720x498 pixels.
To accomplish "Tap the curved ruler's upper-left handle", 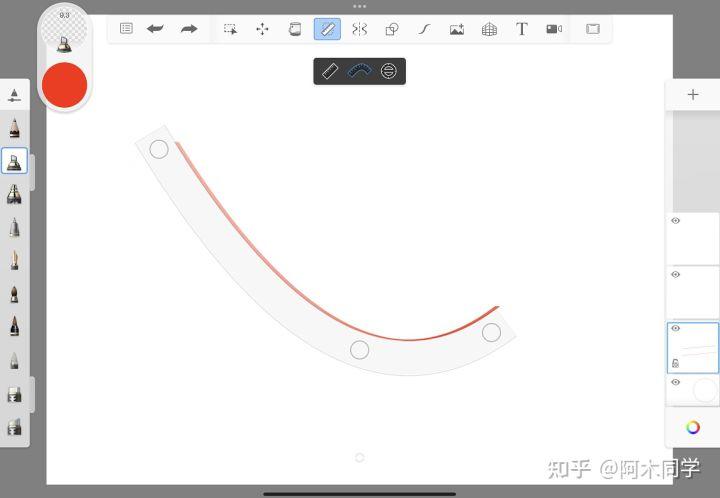I will tap(159, 149).
